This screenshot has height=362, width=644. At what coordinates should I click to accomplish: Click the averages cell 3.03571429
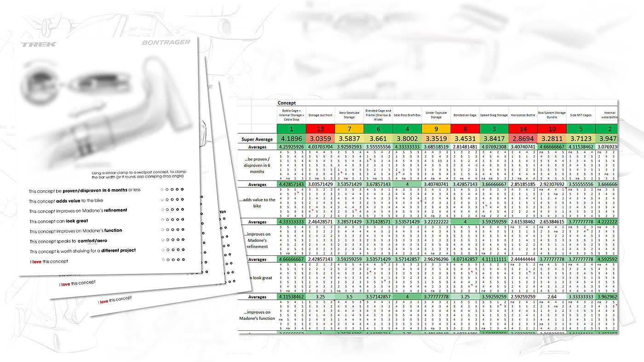(320, 184)
